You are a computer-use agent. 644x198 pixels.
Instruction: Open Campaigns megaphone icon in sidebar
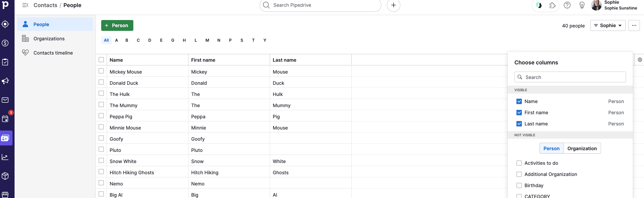click(5, 81)
